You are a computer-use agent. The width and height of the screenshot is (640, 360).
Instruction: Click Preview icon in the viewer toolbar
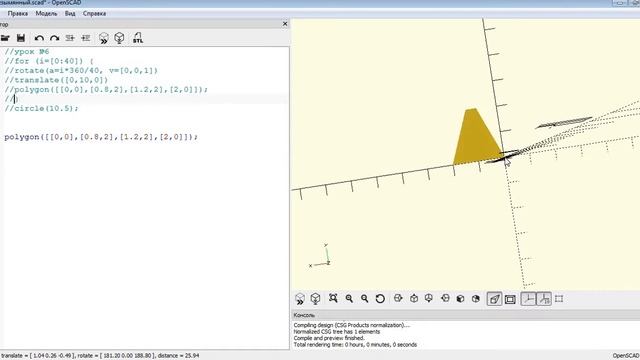(x=300, y=299)
